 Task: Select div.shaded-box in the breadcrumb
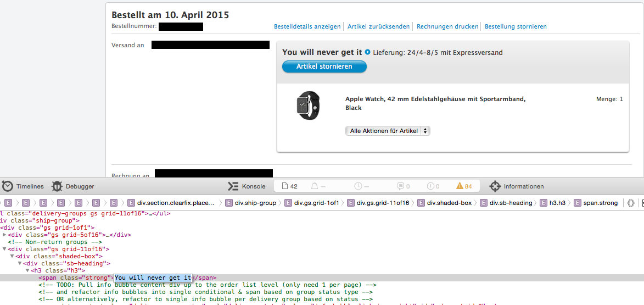pyautogui.click(x=445, y=203)
